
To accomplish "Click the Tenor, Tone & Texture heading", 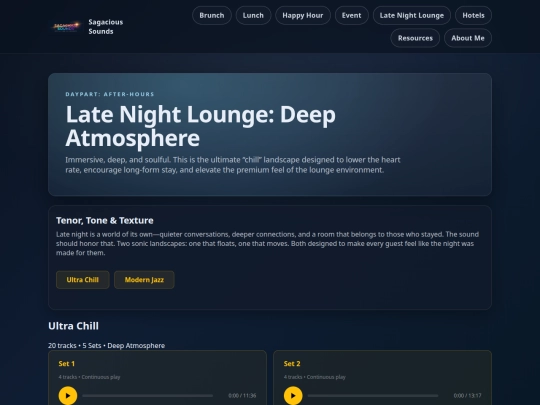I will (105, 220).
